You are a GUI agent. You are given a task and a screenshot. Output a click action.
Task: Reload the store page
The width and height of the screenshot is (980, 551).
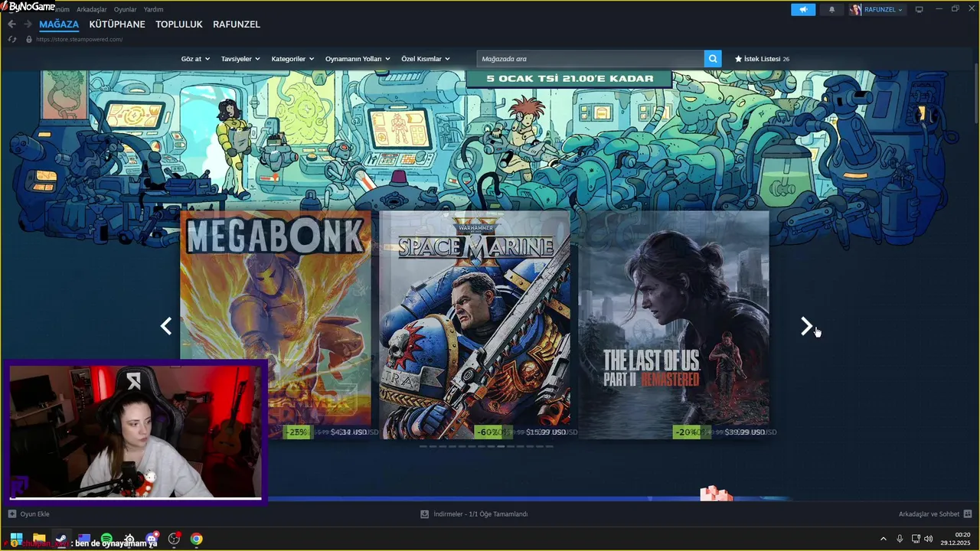[x=12, y=39]
